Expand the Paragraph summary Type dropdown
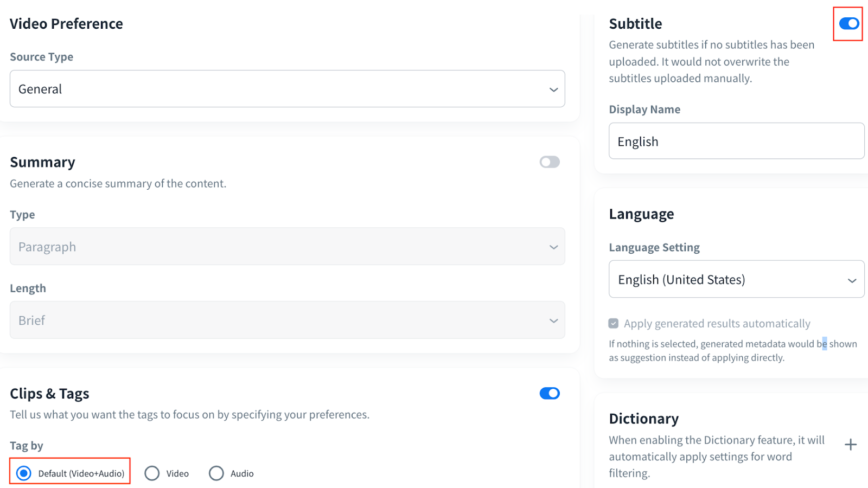This screenshot has width=868, height=488. [x=287, y=247]
